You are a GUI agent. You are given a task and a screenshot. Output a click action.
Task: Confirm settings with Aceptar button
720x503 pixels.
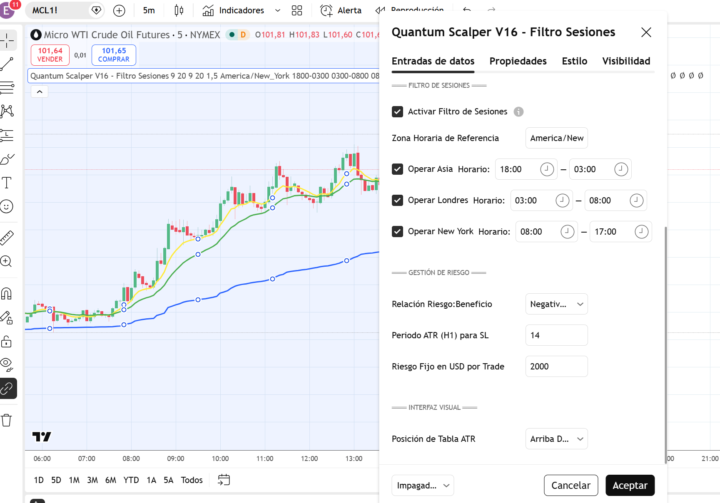pyautogui.click(x=630, y=486)
